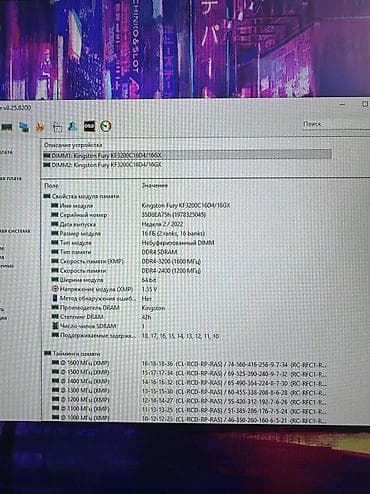Launch the flame stability test icon
The width and height of the screenshot is (370, 494).
[x=40, y=127]
